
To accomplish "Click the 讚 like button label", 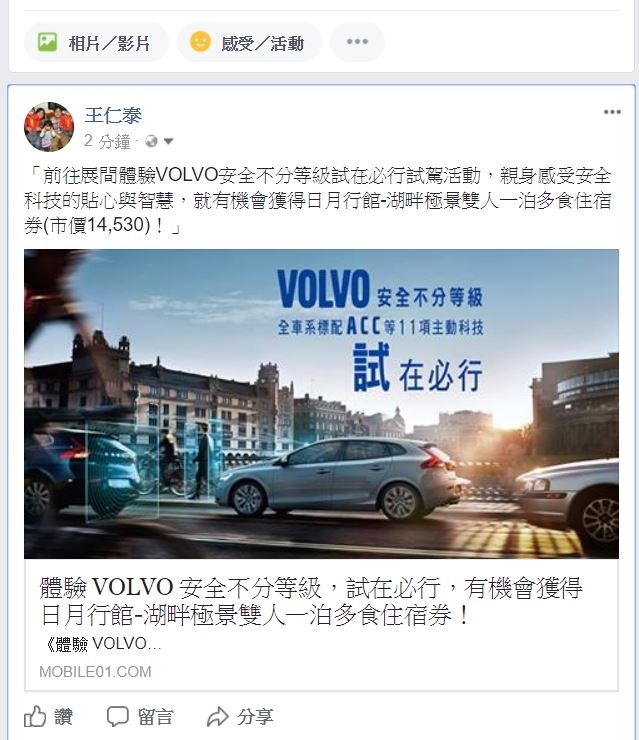I will tap(63, 717).
